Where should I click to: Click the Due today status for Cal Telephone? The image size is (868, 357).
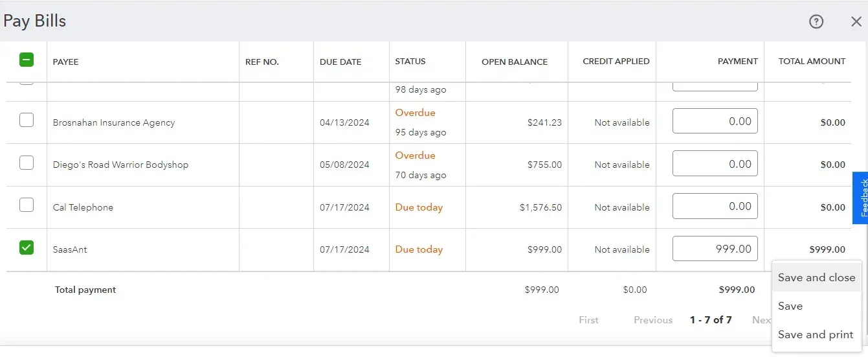[x=419, y=207]
